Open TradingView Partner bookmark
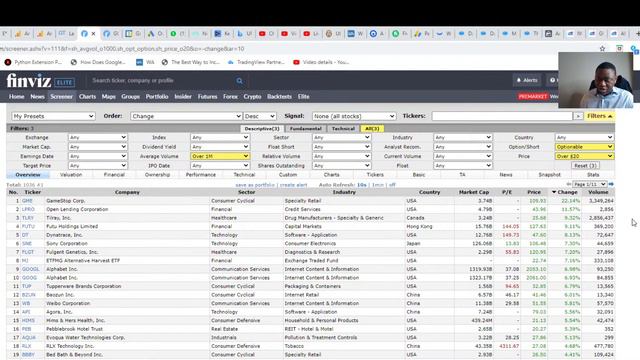 pos(256,62)
